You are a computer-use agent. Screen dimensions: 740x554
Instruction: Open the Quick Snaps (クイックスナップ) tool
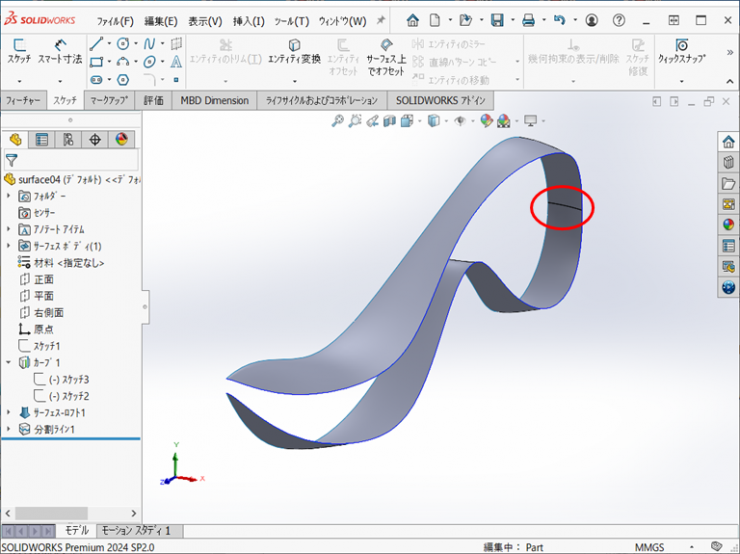pyautogui.click(x=681, y=51)
